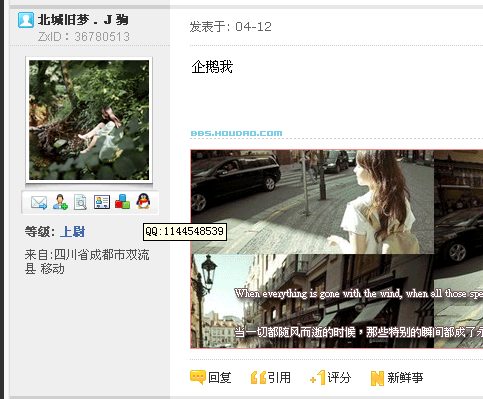Click the QQ:1144548539 tooltip

(185, 231)
